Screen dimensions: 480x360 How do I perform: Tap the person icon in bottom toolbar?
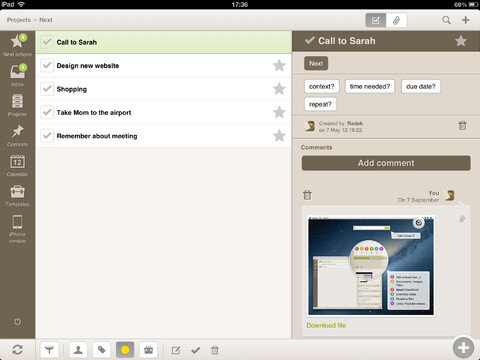click(x=78, y=350)
